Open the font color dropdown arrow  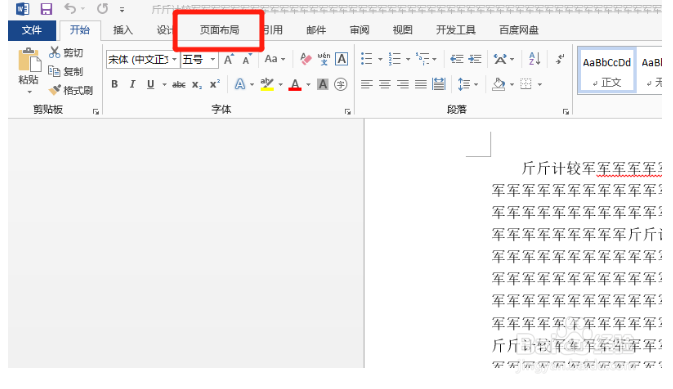(x=308, y=85)
